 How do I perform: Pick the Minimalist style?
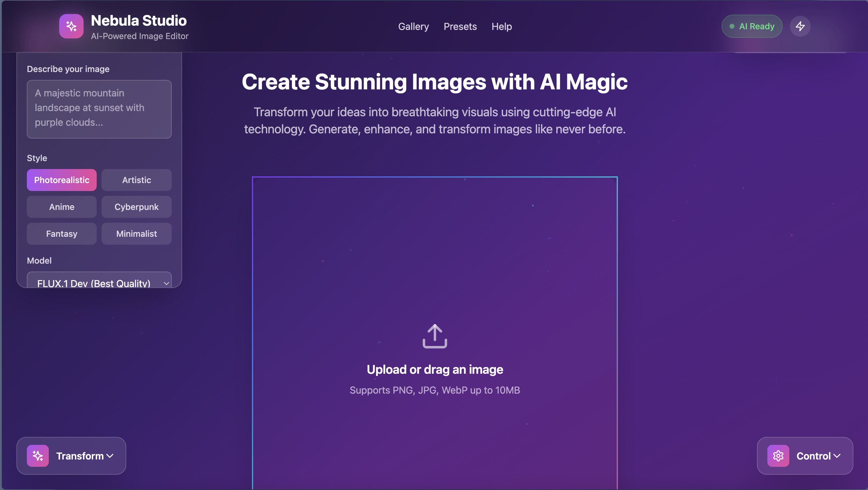pos(136,233)
